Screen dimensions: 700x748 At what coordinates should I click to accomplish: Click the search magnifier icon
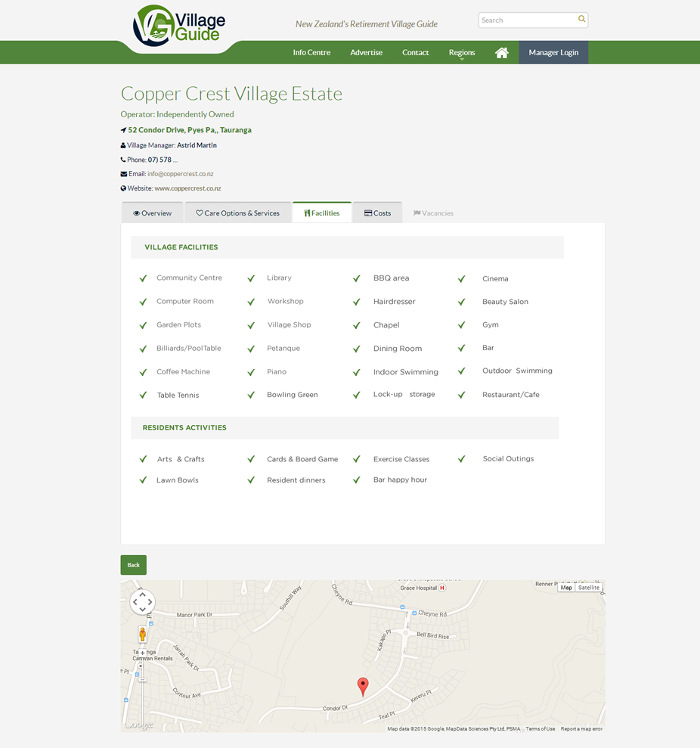pyautogui.click(x=581, y=20)
